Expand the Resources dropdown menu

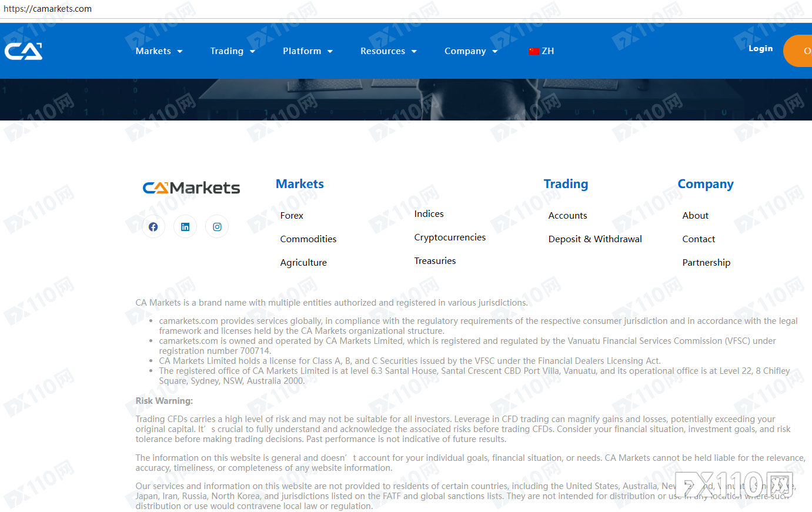pyautogui.click(x=389, y=51)
